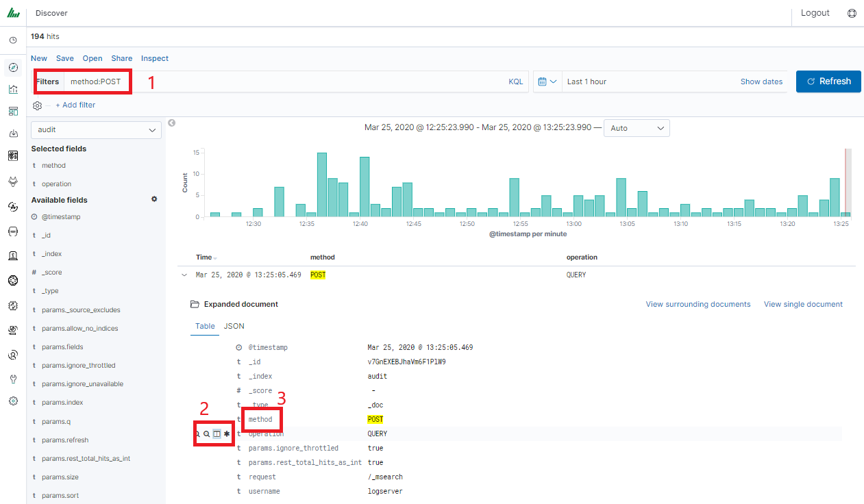
Task: Click the Refresh button
Action: click(x=828, y=81)
